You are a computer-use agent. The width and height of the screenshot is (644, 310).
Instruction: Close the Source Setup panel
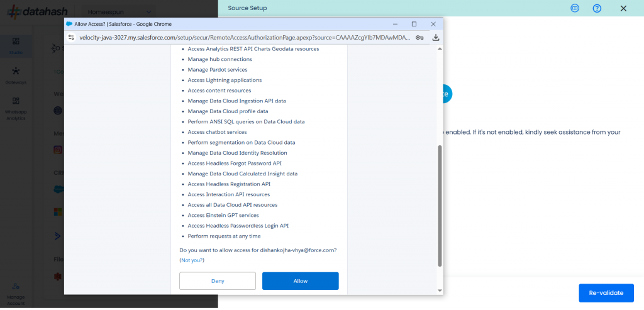[x=623, y=8]
